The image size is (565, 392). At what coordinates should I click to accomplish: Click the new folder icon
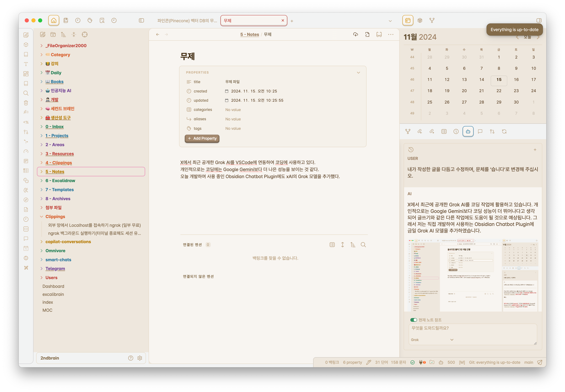[53, 35]
